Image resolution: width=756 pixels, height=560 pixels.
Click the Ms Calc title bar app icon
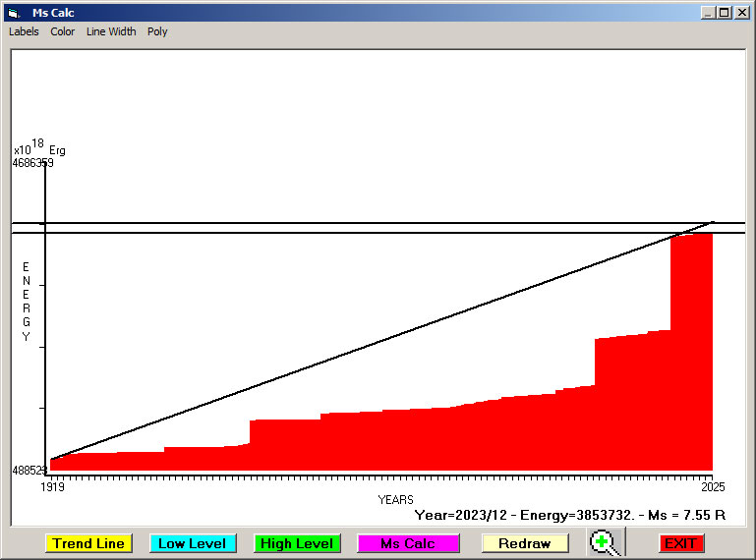(x=14, y=13)
